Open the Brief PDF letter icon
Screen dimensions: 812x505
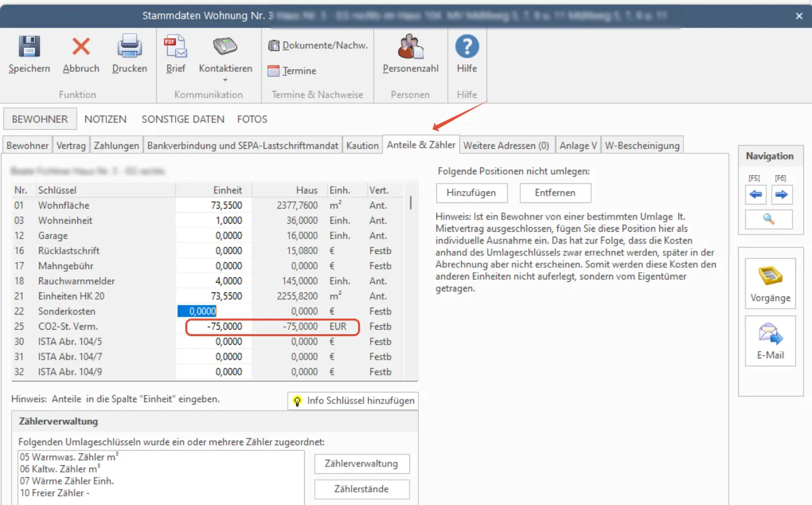(176, 46)
